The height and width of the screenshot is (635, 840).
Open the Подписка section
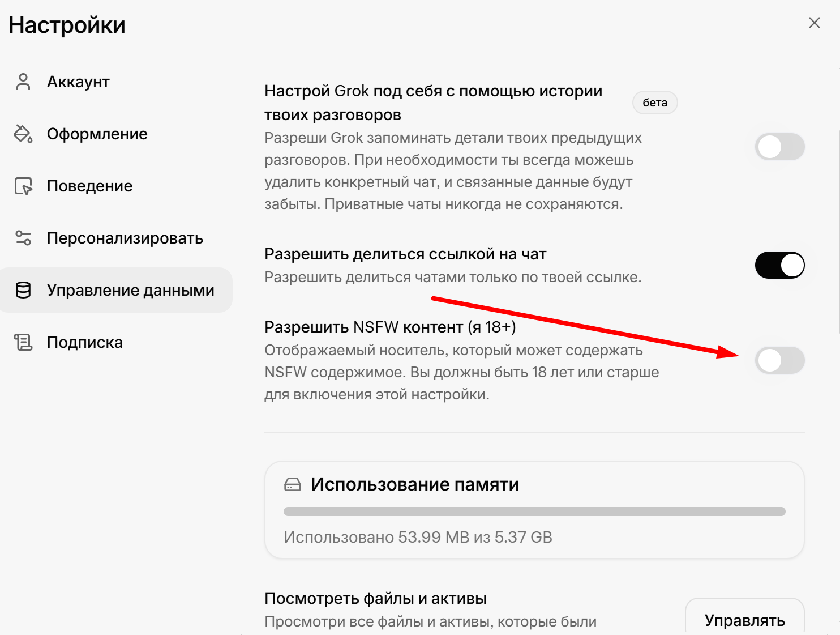[x=84, y=342]
